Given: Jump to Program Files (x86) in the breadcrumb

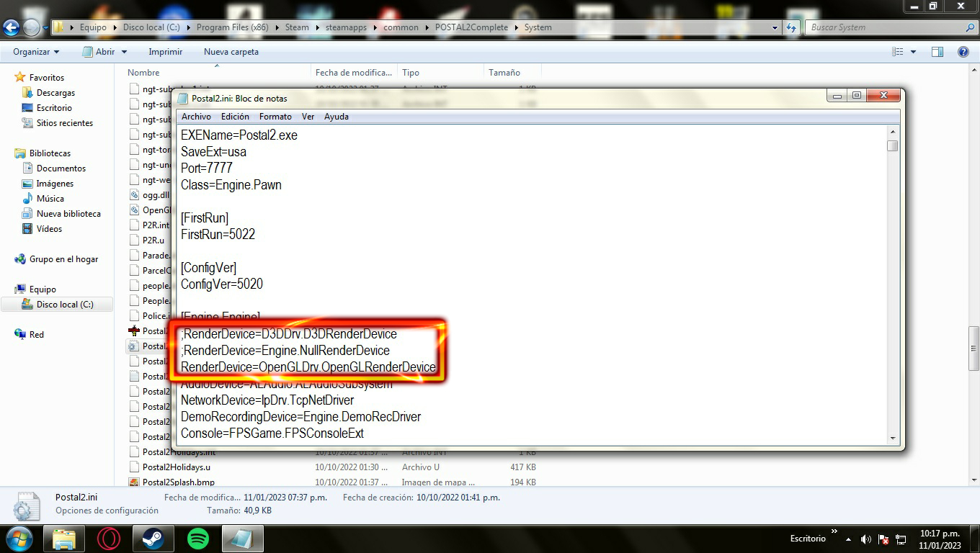Looking at the screenshot, I should coord(232,27).
